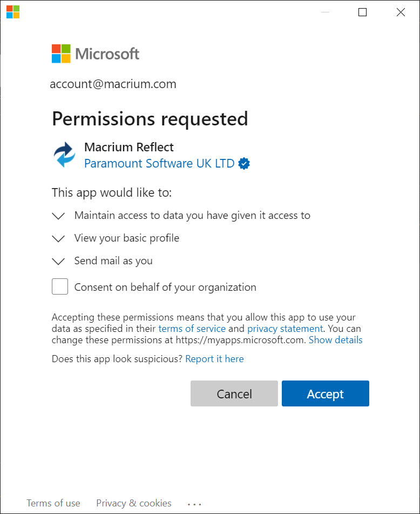
Task: Expand the View your basic profile permission
Action: pyautogui.click(x=58, y=238)
